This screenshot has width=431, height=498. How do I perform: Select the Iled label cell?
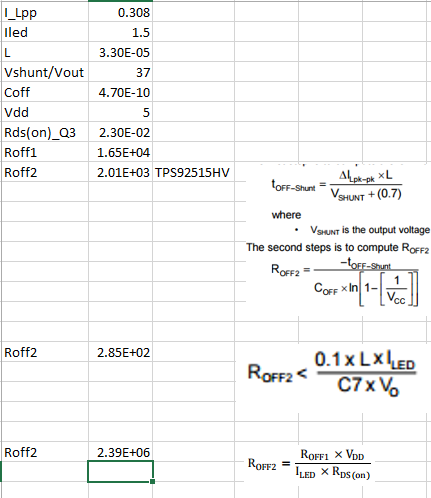click(x=45, y=32)
